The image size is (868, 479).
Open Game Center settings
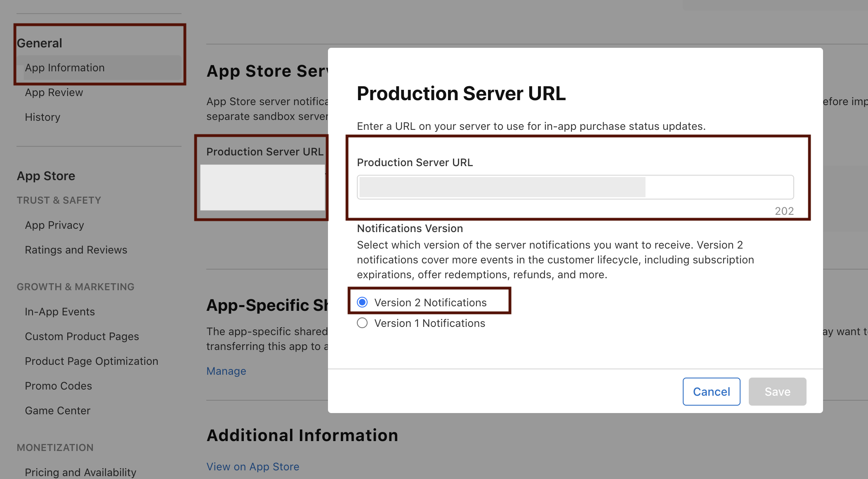coord(57,411)
